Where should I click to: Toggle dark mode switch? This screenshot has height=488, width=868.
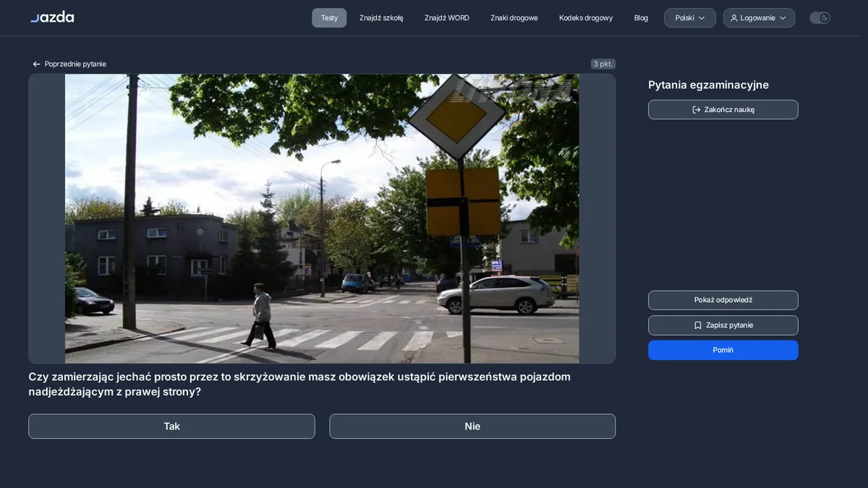820,18
